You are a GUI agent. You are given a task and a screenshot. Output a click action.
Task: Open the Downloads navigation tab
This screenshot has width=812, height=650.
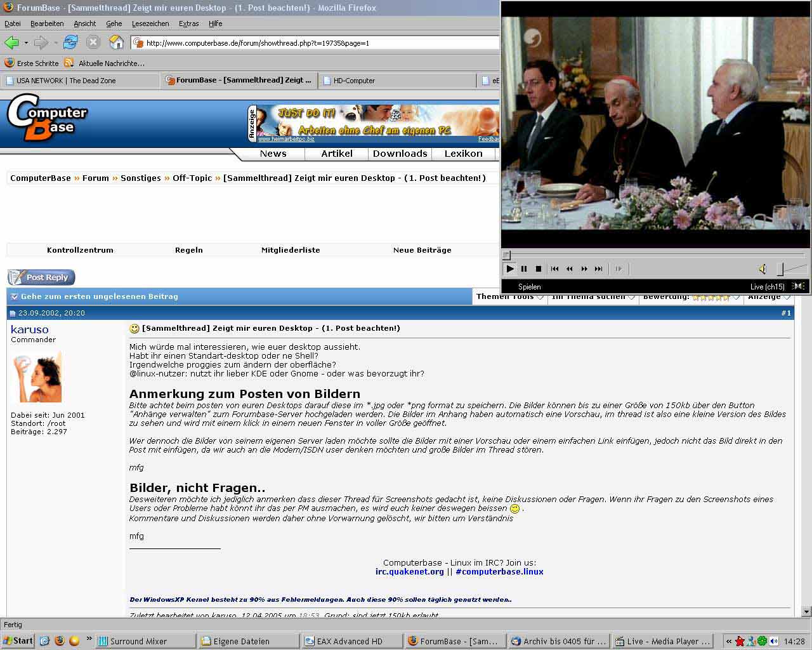(400, 154)
